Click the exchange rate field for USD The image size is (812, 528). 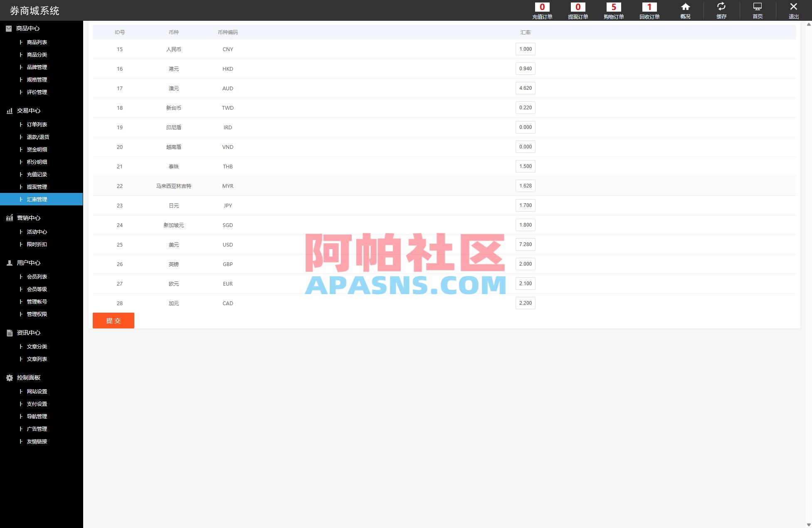(525, 244)
